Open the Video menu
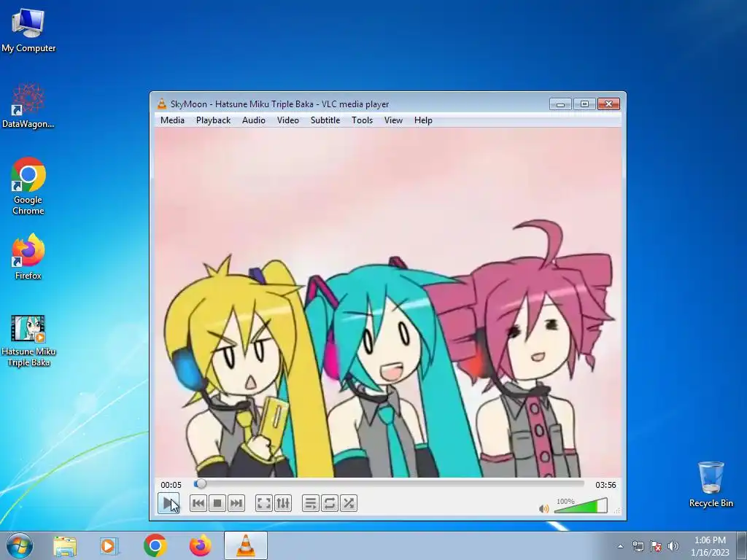Screen dimensions: 747x560 coord(288,120)
